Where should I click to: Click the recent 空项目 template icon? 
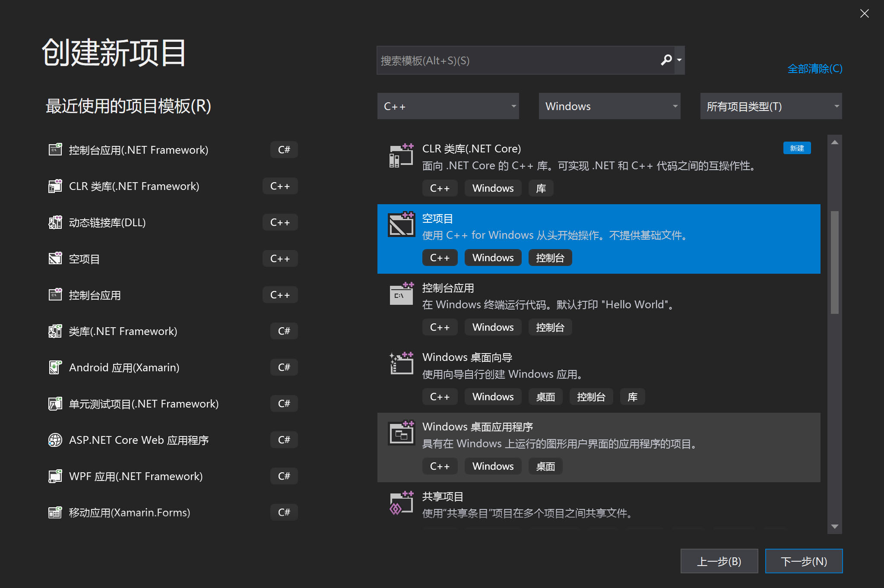(55, 258)
